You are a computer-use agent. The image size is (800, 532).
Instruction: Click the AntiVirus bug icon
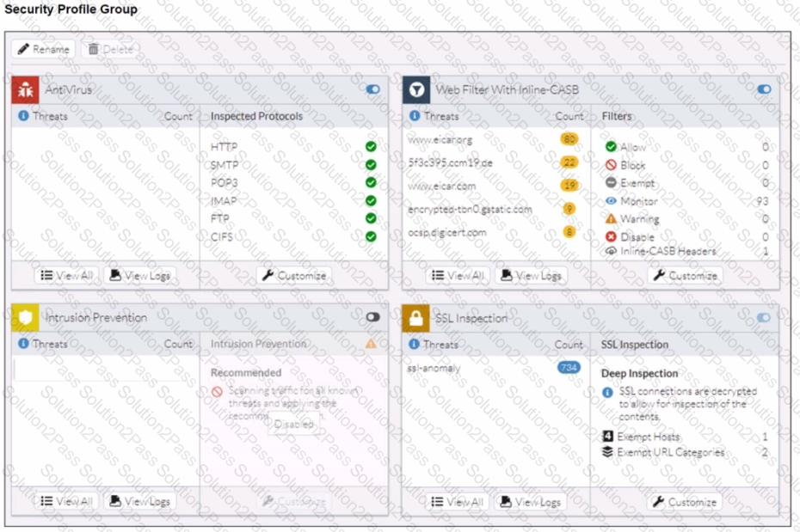[26, 89]
